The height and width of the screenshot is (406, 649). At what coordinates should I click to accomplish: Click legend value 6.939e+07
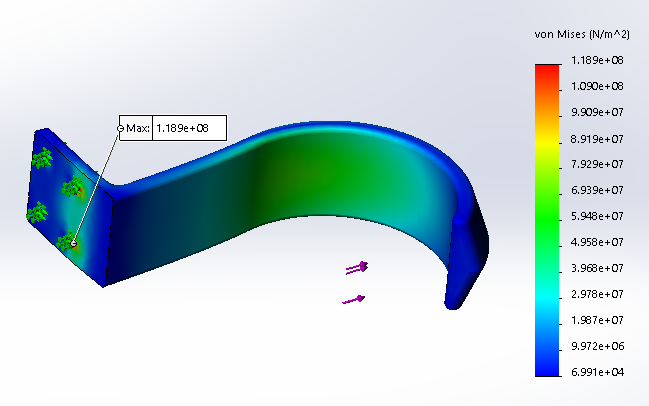(x=597, y=190)
